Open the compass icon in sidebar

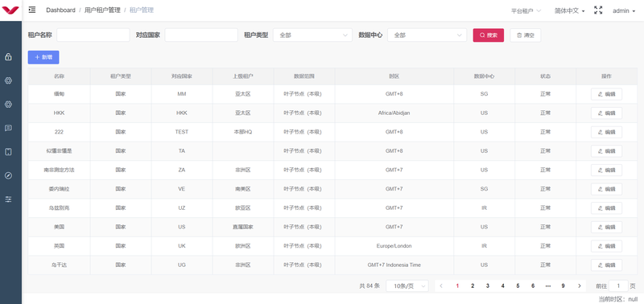coord(8,175)
